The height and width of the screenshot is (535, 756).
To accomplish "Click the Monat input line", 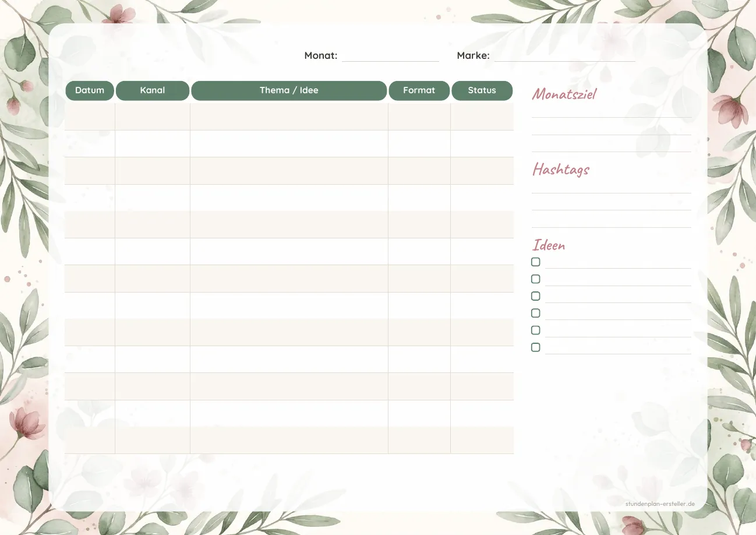I will pyautogui.click(x=390, y=56).
